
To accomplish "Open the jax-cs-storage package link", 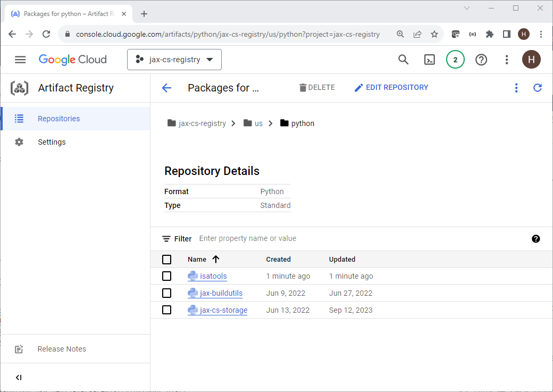I will click(x=223, y=310).
